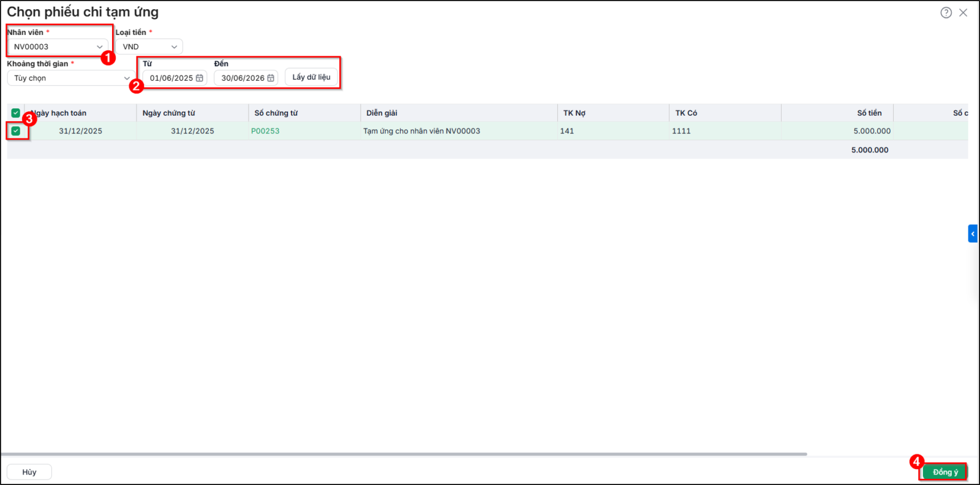Click the Từ date field 01/06/2025
The height and width of the screenshot is (485, 980).
[x=175, y=78]
